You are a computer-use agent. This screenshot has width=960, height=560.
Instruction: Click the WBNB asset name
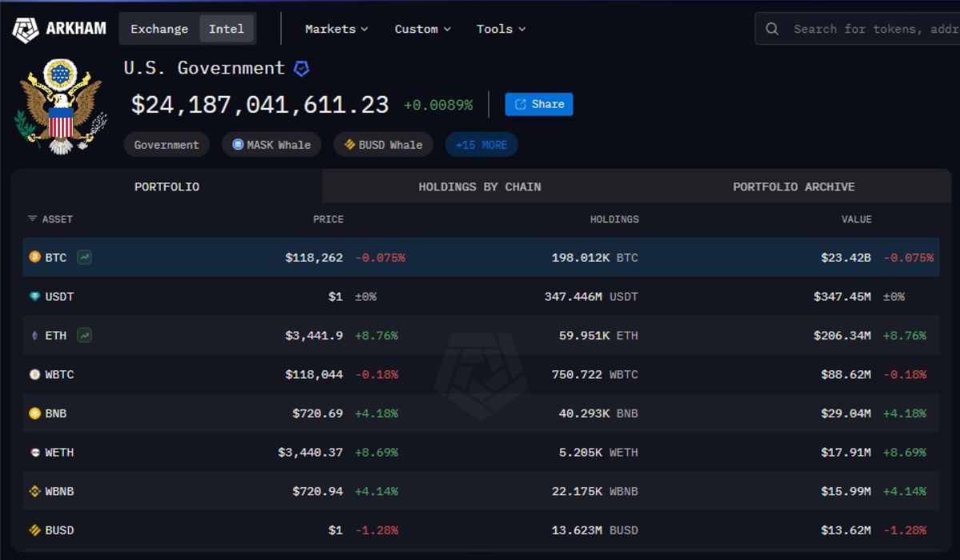(59, 491)
